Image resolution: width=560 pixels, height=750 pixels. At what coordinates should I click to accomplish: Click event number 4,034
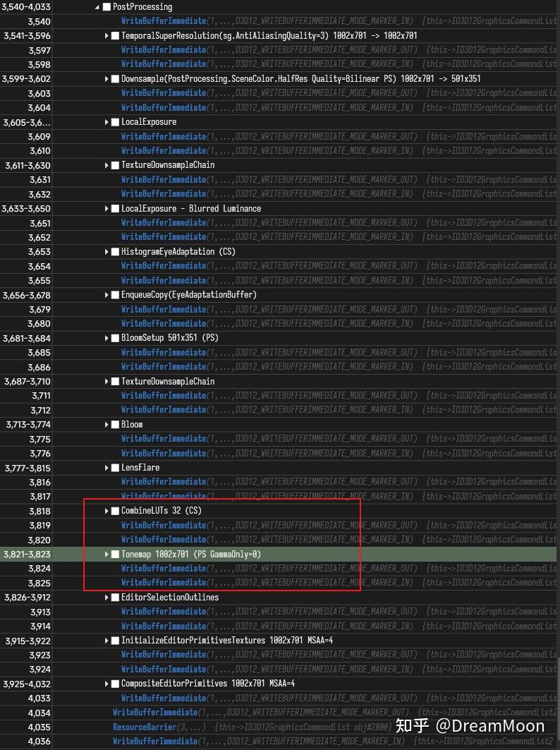(x=39, y=713)
